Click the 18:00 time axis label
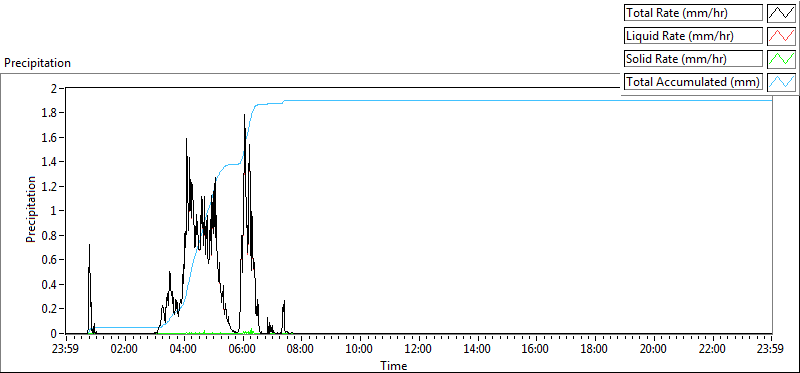This screenshot has height=373, width=800. pos(595,349)
